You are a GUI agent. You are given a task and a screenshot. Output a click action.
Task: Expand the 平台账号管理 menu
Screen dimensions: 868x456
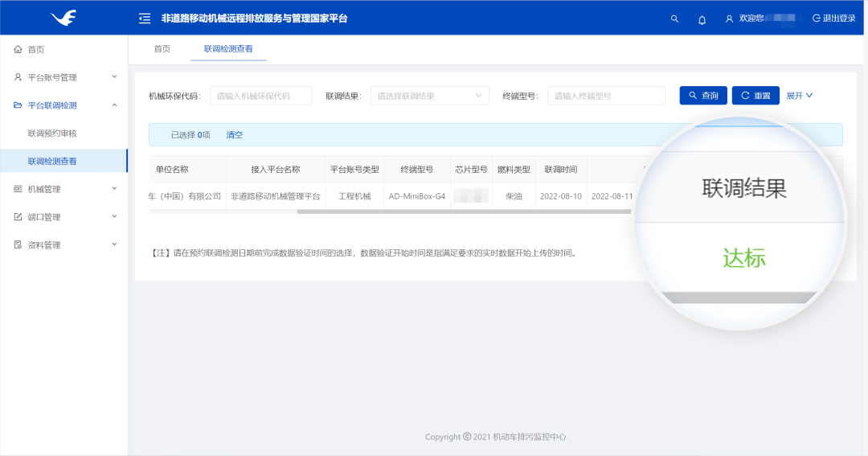click(x=114, y=77)
